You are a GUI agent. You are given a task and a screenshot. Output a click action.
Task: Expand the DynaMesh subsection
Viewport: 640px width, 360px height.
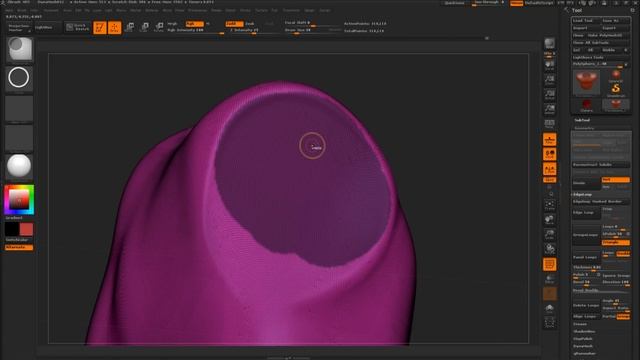[x=583, y=346]
